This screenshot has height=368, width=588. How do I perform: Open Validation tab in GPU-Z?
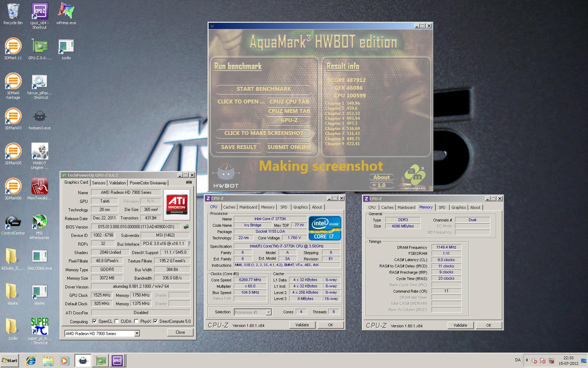(118, 183)
